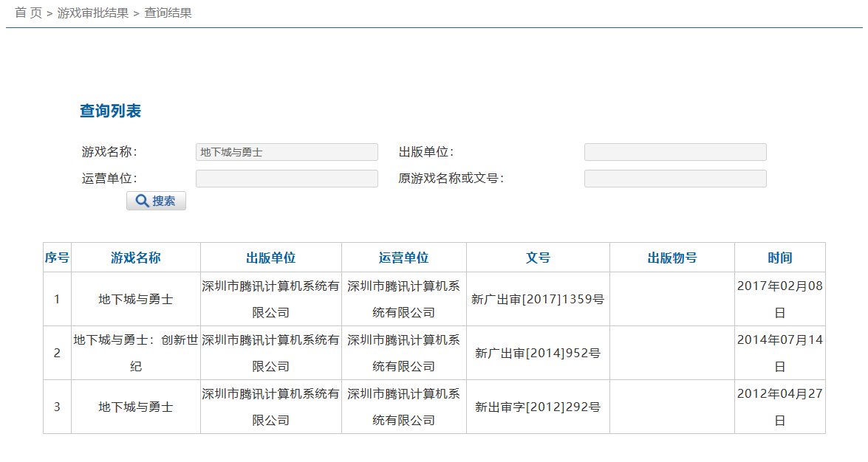Click the row number 3 cell
This screenshot has width=868, height=462.
[57, 407]
